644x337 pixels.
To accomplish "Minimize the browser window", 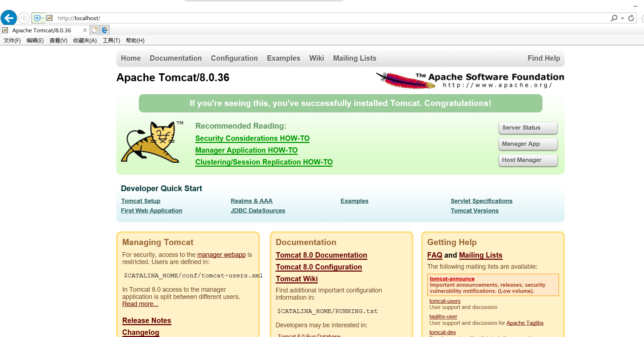I will coord(635,6).
